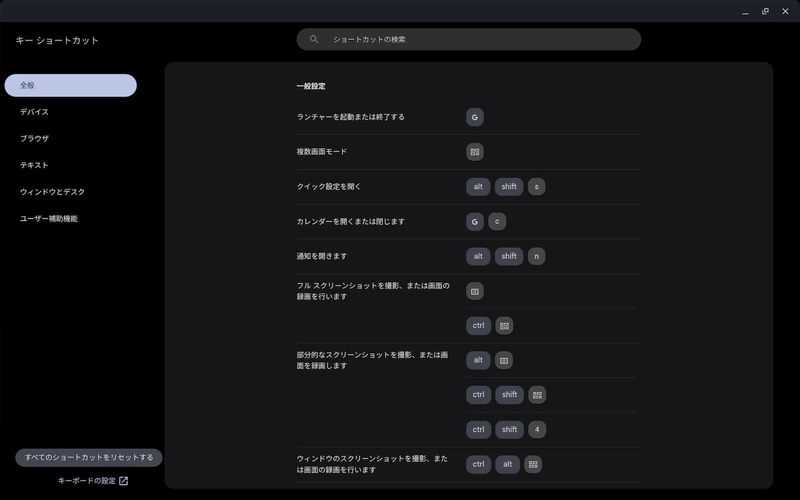This screenshot has width=800, height=500.
Task: Focus the ショートカットの検索 search field
Action: [x=468, y=39]
